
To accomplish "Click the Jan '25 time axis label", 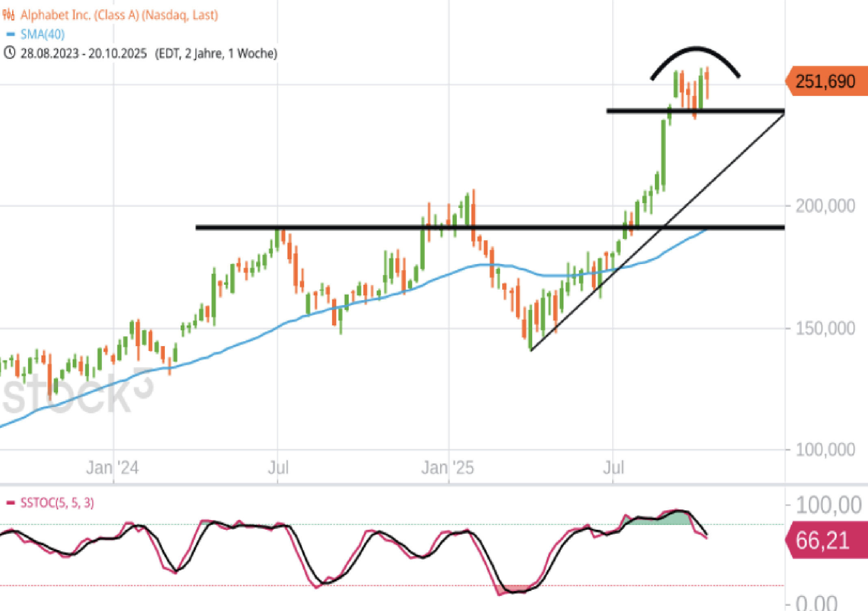I will pyautogui.click(x=447, y=468).
